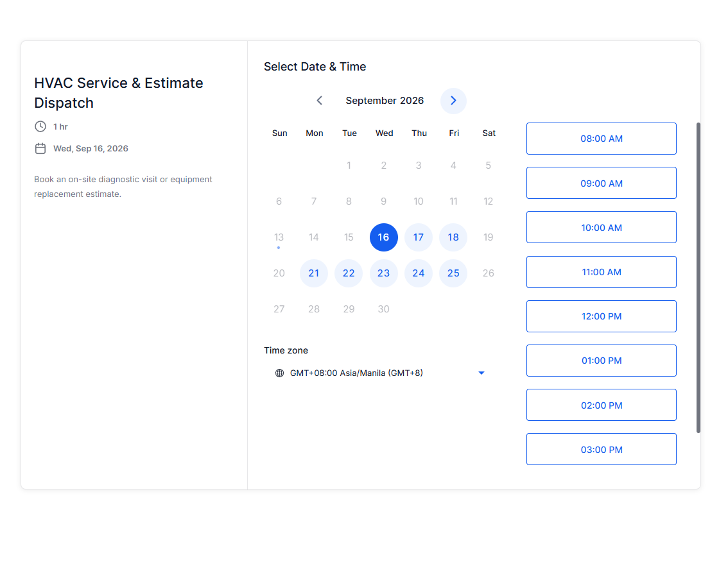Pick September 17 on the calendar
The height and width of the screenshot is (562, 728).
tap(419, 237)
